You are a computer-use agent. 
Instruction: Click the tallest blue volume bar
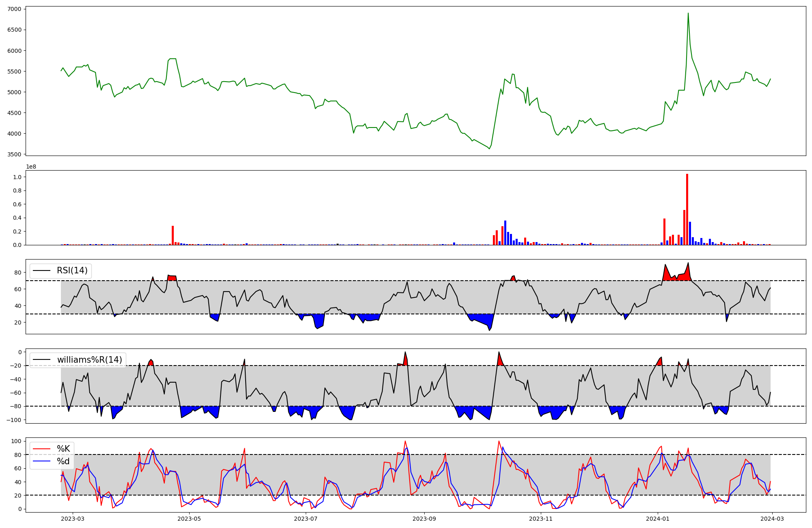point(505,233)
